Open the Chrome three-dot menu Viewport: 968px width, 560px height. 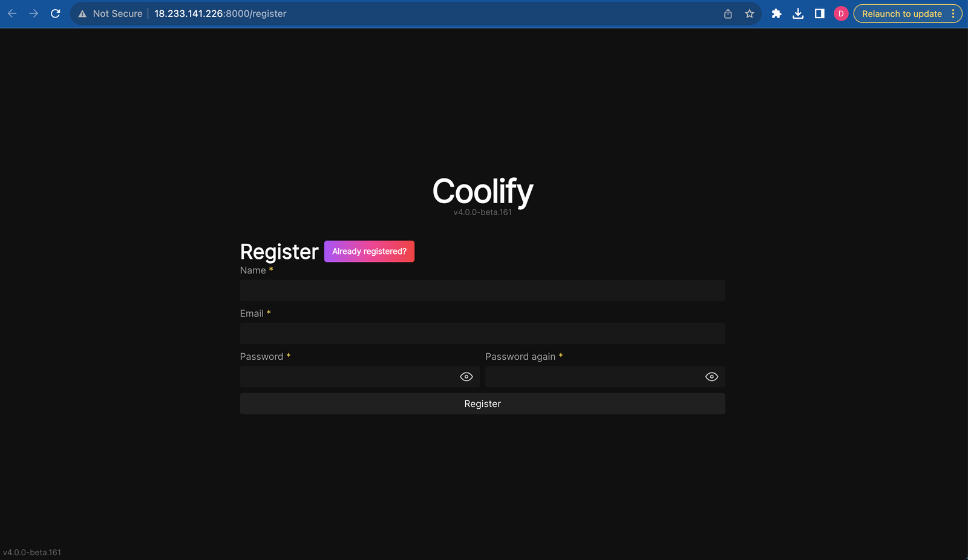pyautogui.click(x=953, y=13)
